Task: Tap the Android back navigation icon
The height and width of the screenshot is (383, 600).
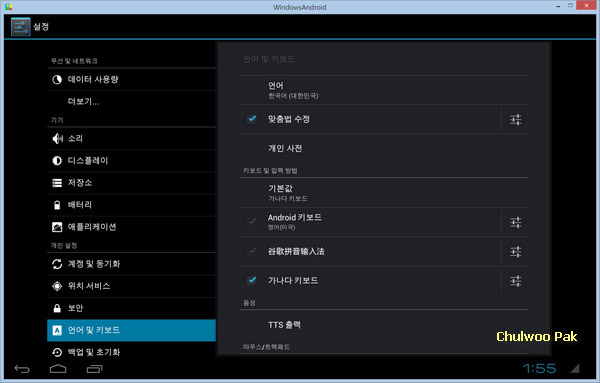Action: (x=22, y=369)
